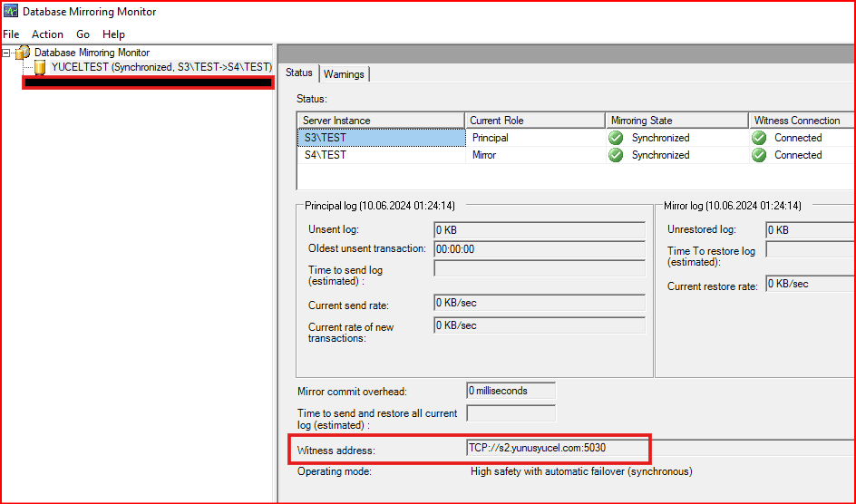Click S4\TEST witness connection check icon
The width and height of the screenshot is (856, 504).
point(759,155)
